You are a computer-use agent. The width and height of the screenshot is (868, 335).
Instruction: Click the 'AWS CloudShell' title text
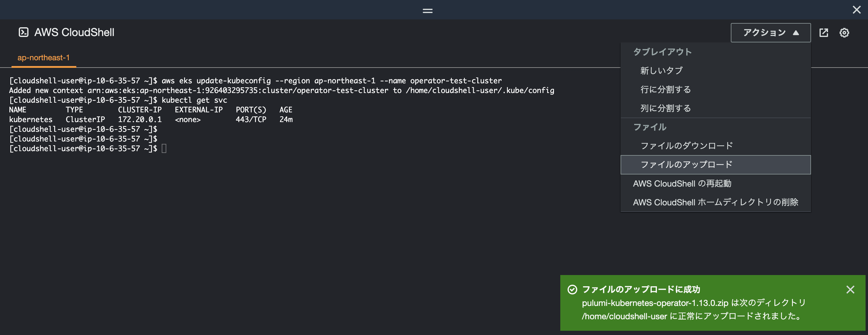[74, 32]
